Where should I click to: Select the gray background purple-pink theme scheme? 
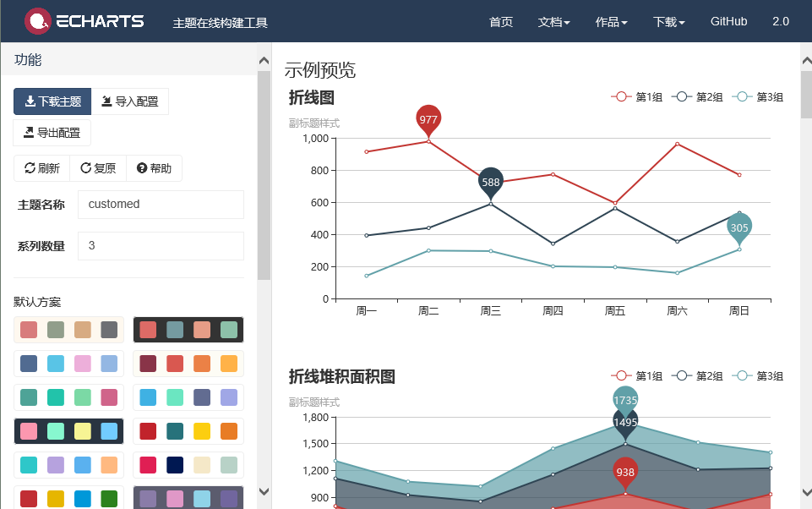click(188, 498)
